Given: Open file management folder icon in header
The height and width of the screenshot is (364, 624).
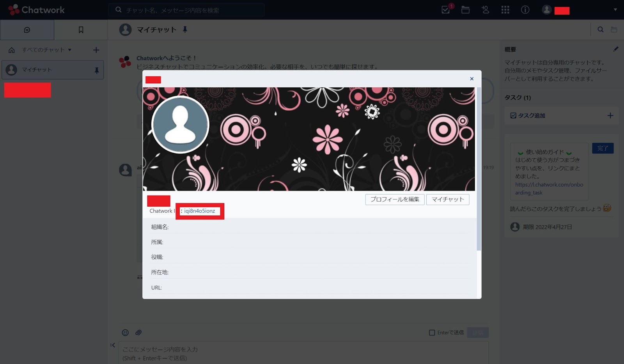Looking at the screenshot, I should 465,10.
